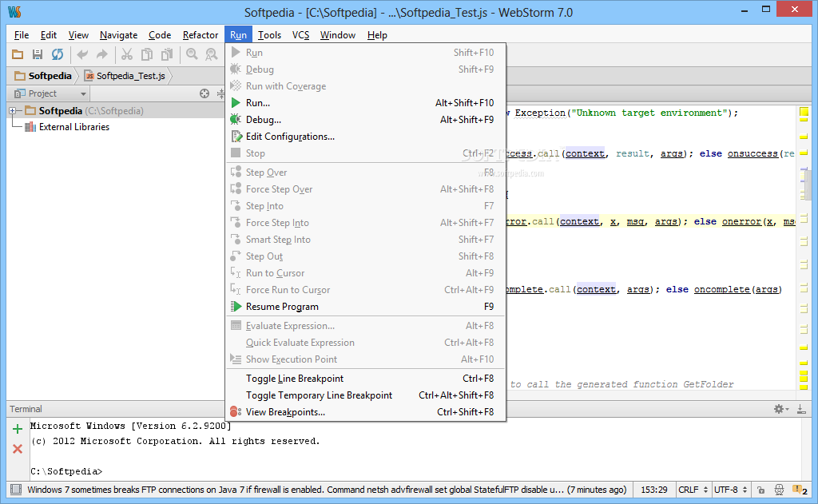Open Edit Configurations... menu entry
This screenshot has height=504, width=818.
coord(366,136)
